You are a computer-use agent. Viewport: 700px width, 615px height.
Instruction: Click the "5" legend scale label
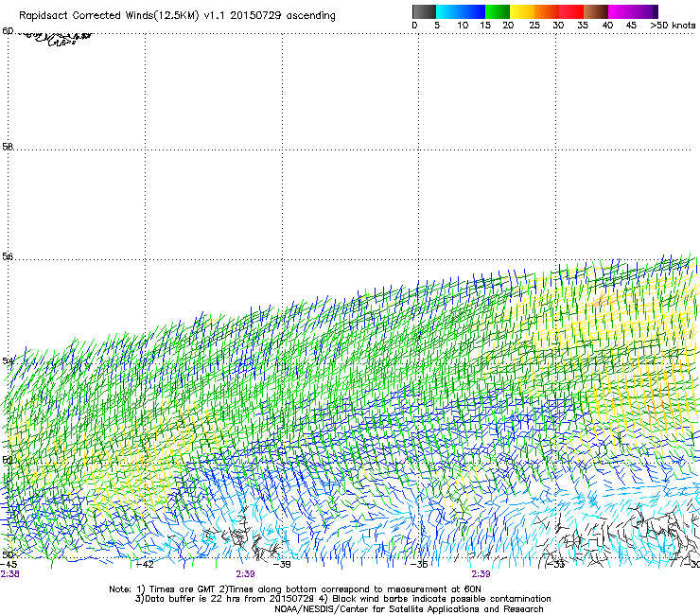[x=437, y=26]
